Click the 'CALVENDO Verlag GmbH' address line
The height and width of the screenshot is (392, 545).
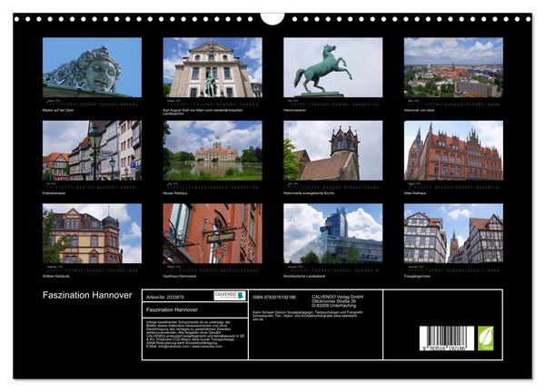(338, 297)
